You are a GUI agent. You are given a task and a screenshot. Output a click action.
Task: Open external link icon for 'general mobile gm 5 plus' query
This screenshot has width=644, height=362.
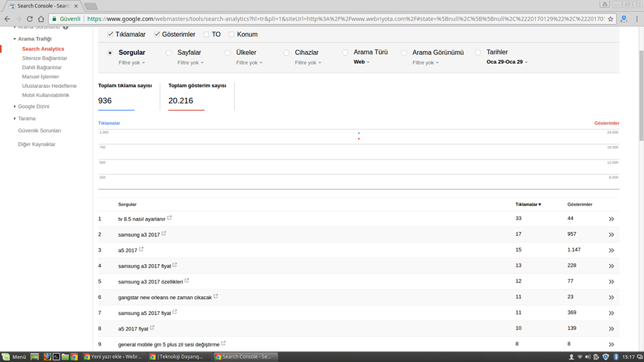[x=223, y=343]
